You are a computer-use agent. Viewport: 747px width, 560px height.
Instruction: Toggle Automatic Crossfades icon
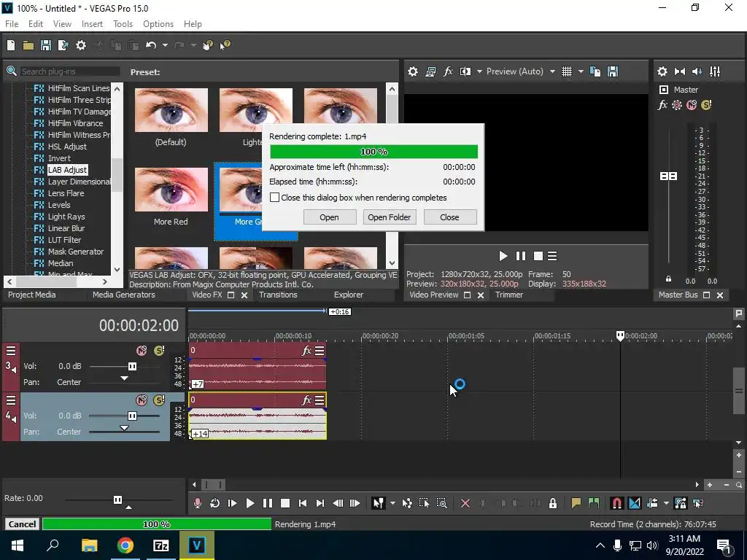coord(635,503)
